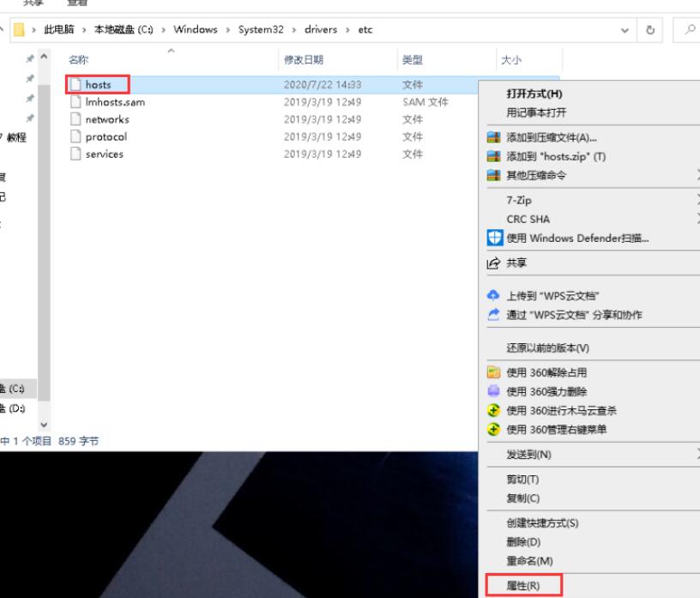Choose 重命名(M) from context menu
This screenshot has width=700, height=598.
[529, 561]
